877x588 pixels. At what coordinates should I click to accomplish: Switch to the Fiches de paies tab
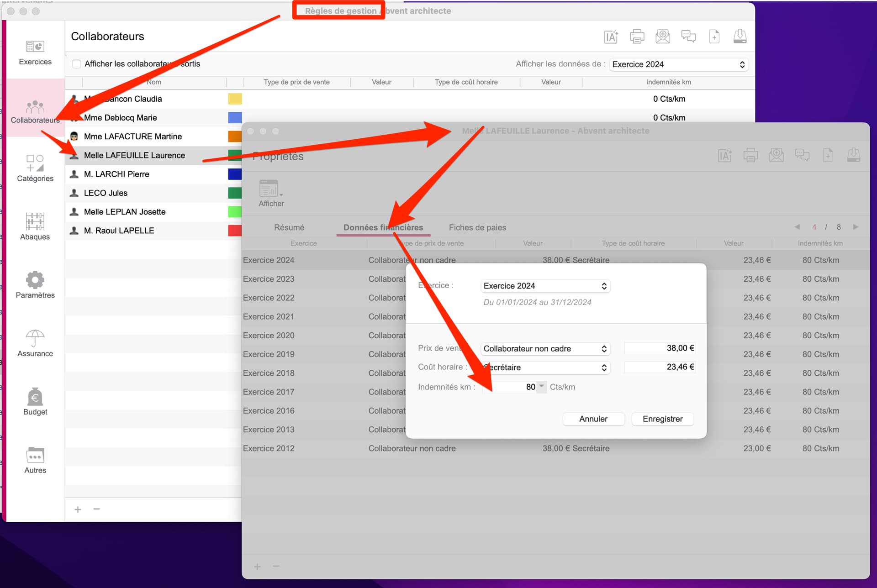pos(477,227)
